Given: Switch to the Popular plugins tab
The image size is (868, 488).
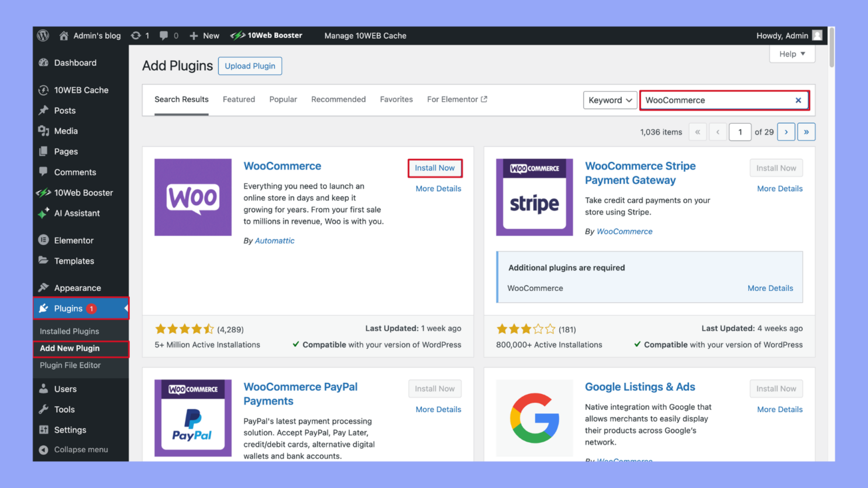Looking at the screenshot, I should 283,99.
